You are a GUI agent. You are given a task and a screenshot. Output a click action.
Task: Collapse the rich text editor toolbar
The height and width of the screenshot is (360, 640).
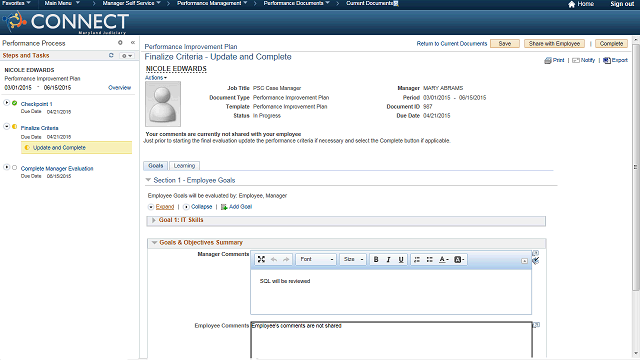pyautogui.click(x=524, y=261)
